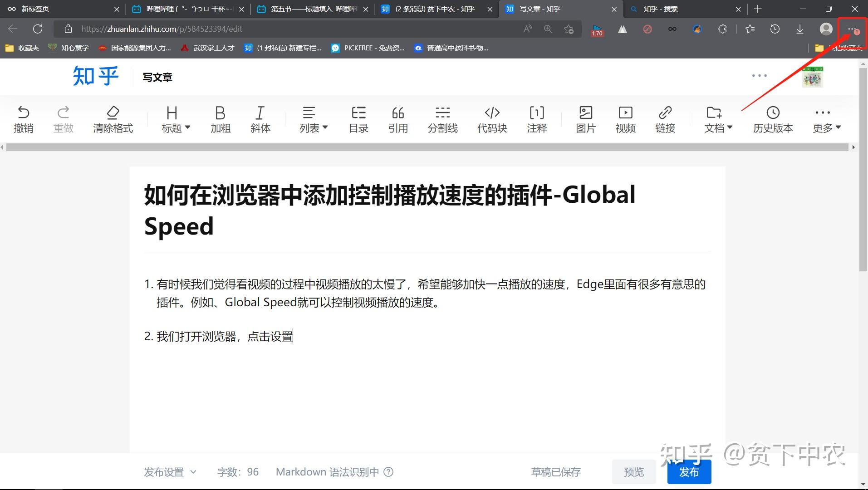Open the 国家能源集团人力 bookmark

point(135,48)
